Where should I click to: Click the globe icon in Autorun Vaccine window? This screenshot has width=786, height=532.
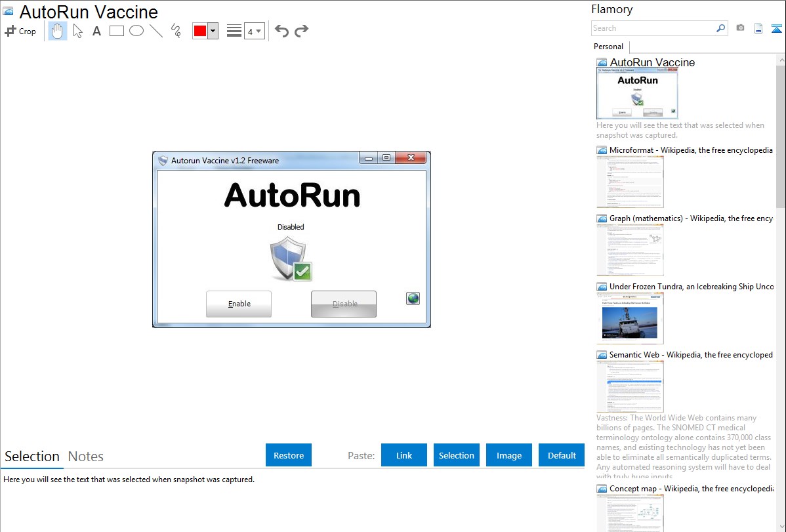pos(413,298)
